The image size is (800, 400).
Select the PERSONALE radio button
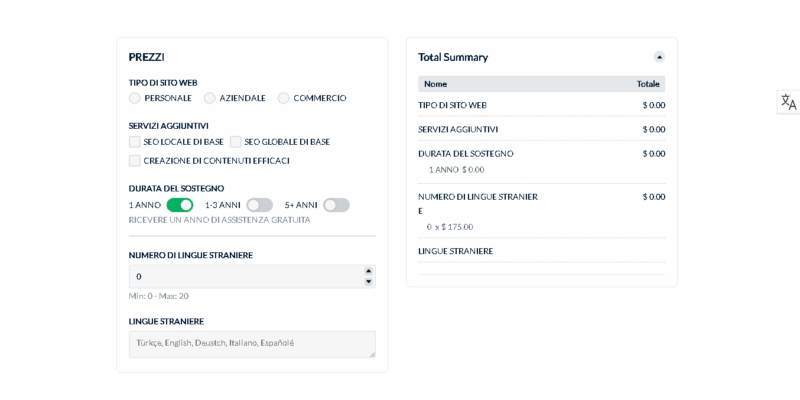point(135,98)
